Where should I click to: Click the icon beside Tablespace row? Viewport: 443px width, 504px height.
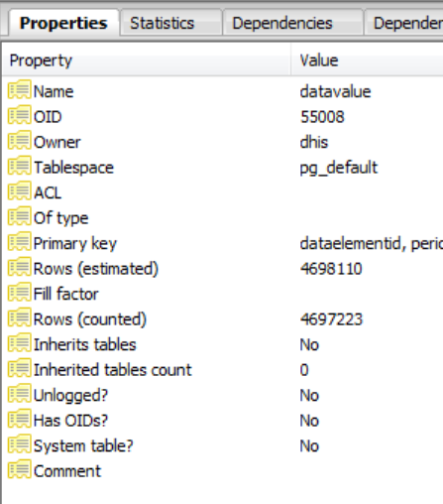click(x=20, y=166)
